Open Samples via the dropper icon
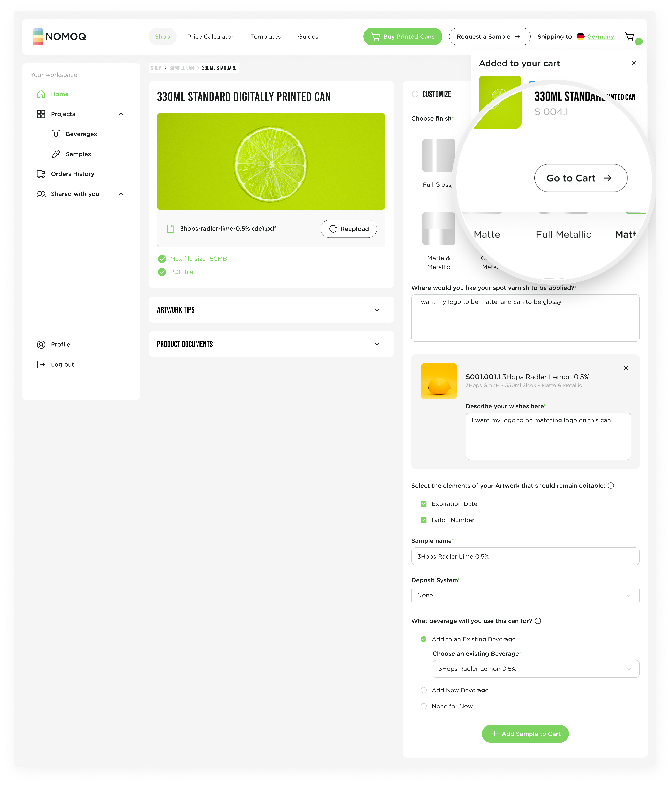Viewport: 672px width, 786px height. pos(56,154)
